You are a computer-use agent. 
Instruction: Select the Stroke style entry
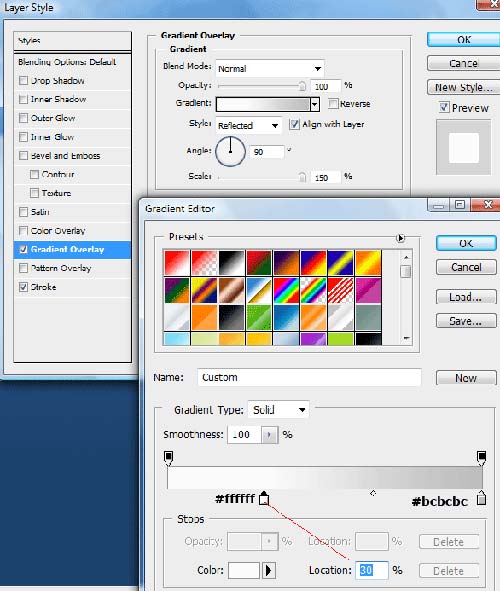pos(72,287)
